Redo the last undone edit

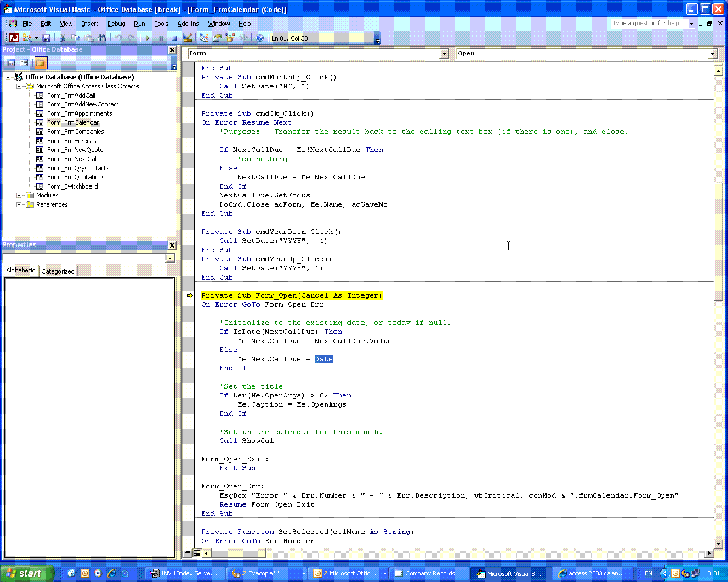[131, 38]
